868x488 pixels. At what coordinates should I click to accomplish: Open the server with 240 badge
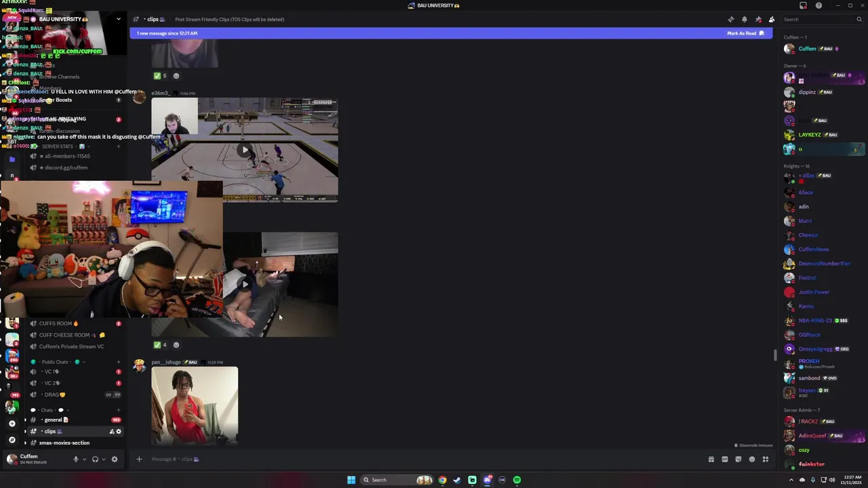point(12,354)
